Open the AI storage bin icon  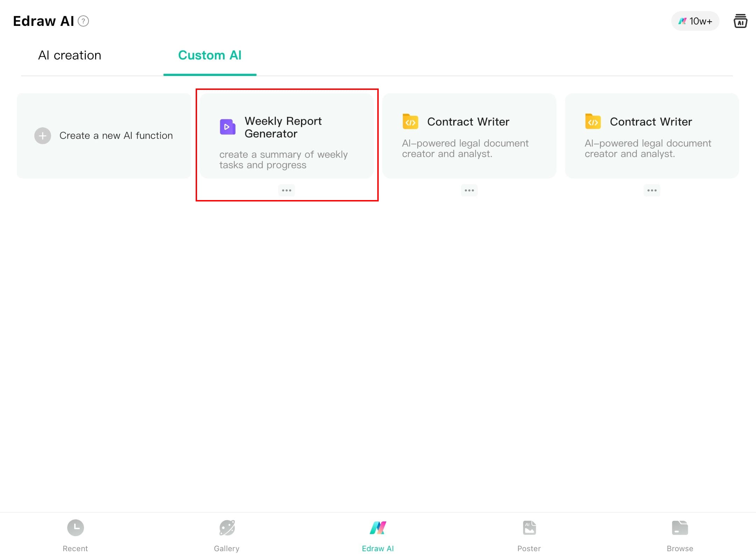tap(740, 21)
